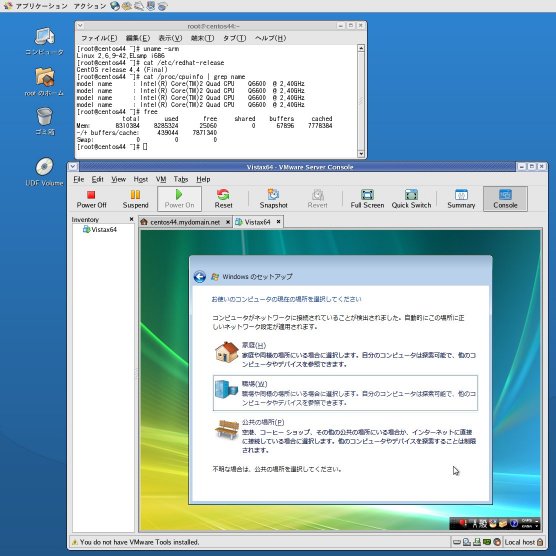Activate the Console view button
The width and height of the screenshot is (556, 556).
[505, 199]
